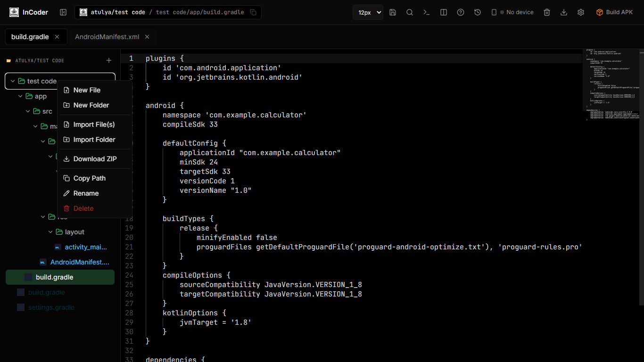The image size is (644, 362).
Task: Open activity_mai... xml file in tree
Action: click(86, 247)
